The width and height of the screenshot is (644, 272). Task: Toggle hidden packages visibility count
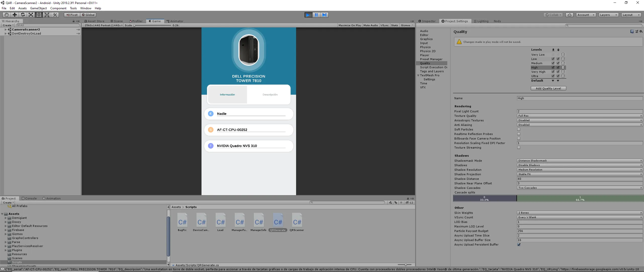(409, 202)
